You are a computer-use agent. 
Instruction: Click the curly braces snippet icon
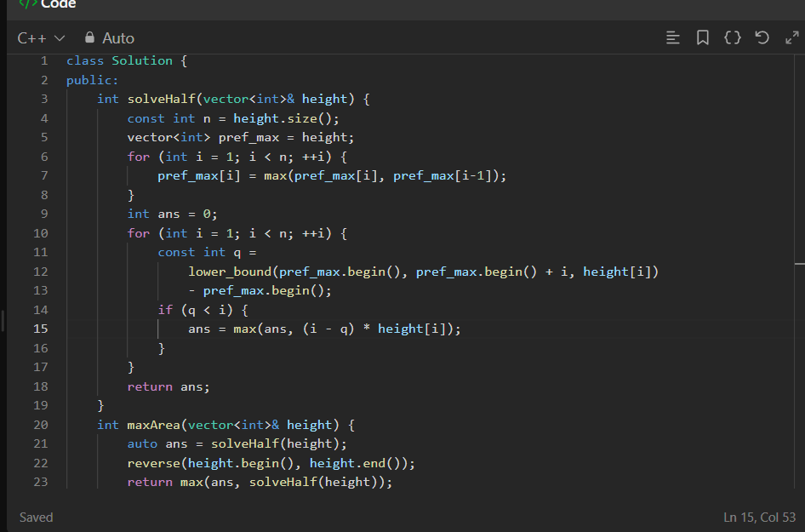732,37
